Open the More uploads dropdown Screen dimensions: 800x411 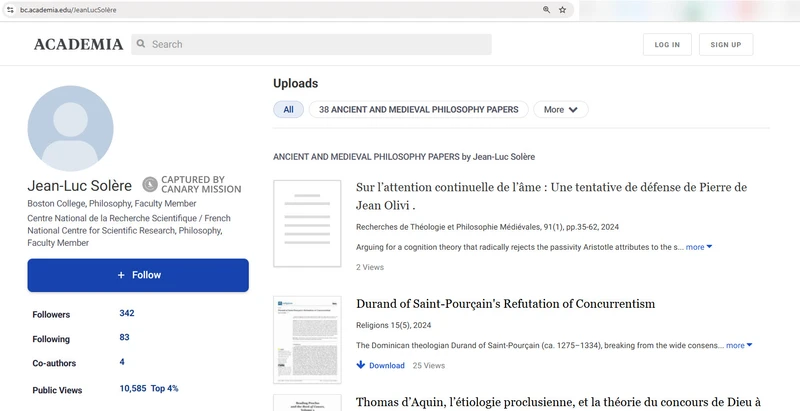[x=560, y=110]
